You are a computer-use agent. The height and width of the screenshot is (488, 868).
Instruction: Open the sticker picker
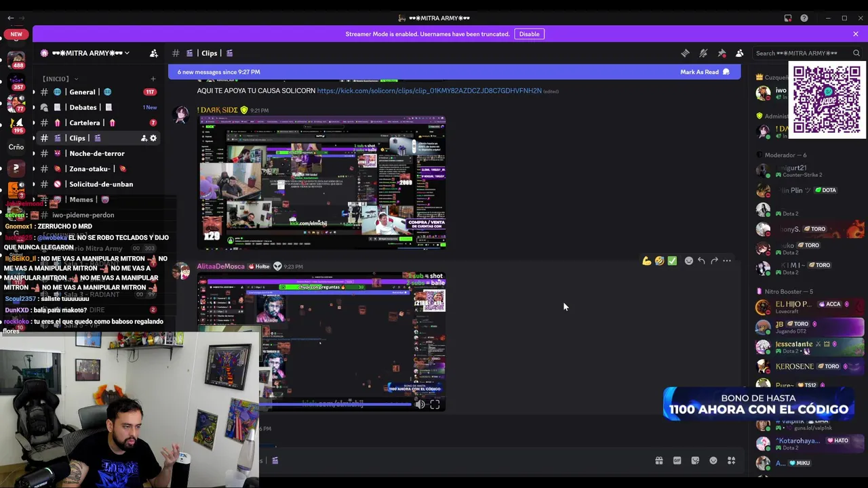(x=695, y=461)
